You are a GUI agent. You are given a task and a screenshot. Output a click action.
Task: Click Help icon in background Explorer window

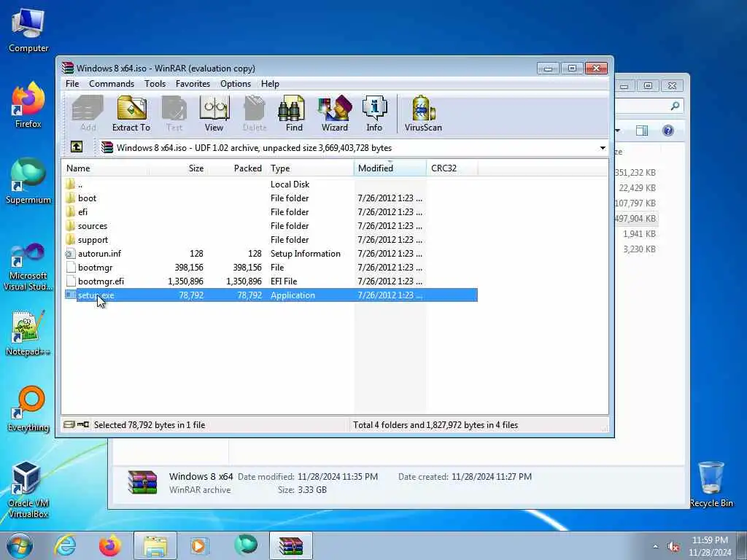pyautogui.click(x=668, y=131)
